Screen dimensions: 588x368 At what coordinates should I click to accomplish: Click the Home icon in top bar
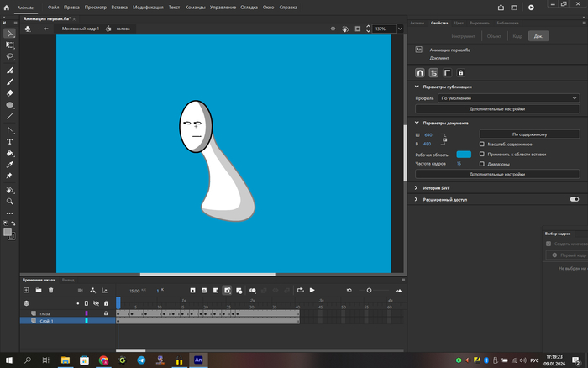6,7
